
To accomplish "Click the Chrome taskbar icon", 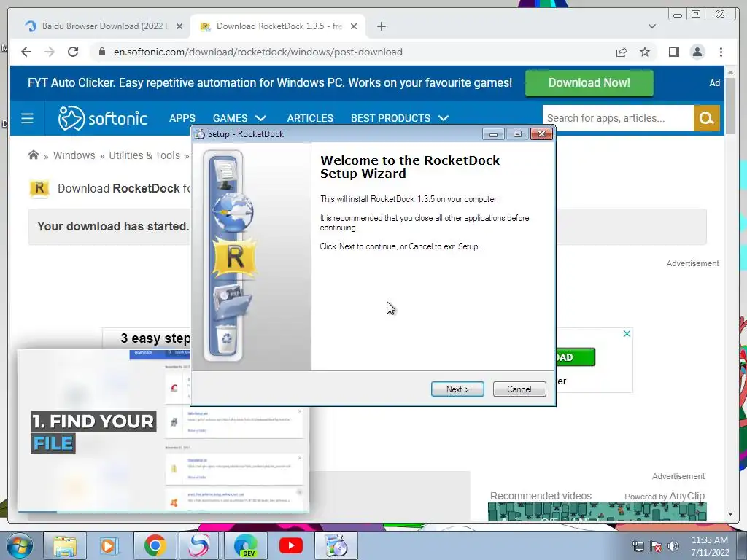I will (x=155, y=545).
